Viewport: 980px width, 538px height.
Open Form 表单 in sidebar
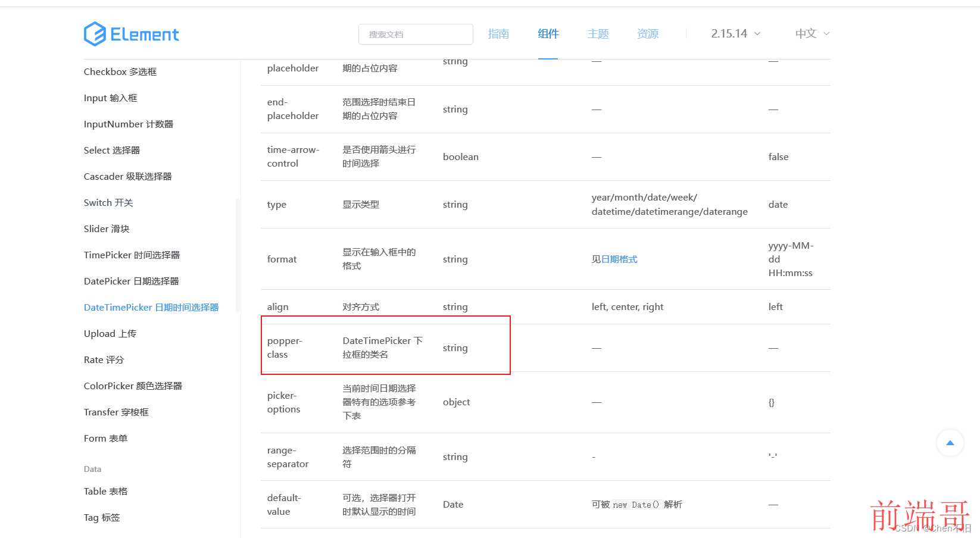click(105, 438)
